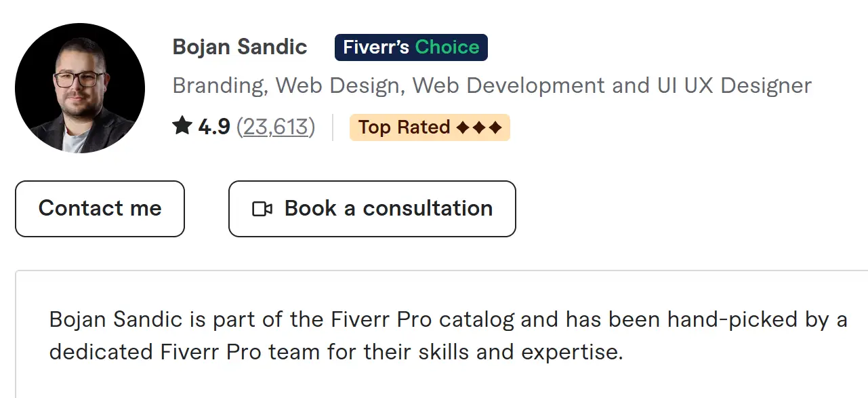Click the 4.9 rating score

214,127
